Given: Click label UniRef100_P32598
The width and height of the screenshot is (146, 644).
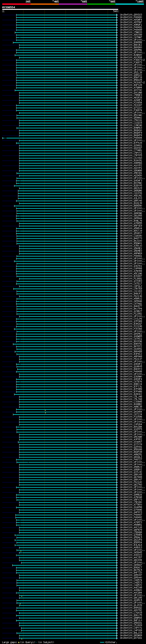Looking at the screenshot, I should (131, 417).
